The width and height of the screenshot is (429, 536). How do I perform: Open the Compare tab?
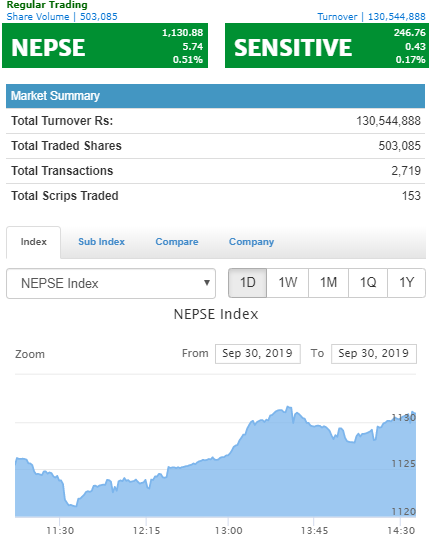[177, 242]
